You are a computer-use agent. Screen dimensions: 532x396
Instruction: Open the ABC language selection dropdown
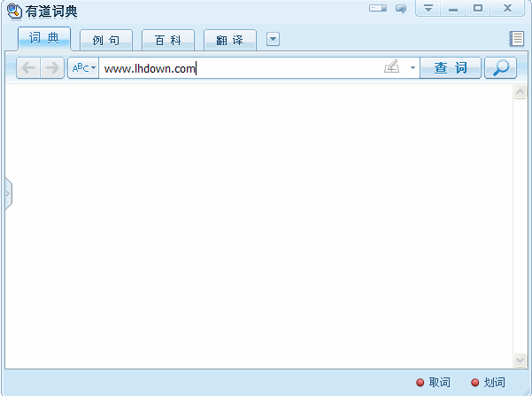[83, 68]
